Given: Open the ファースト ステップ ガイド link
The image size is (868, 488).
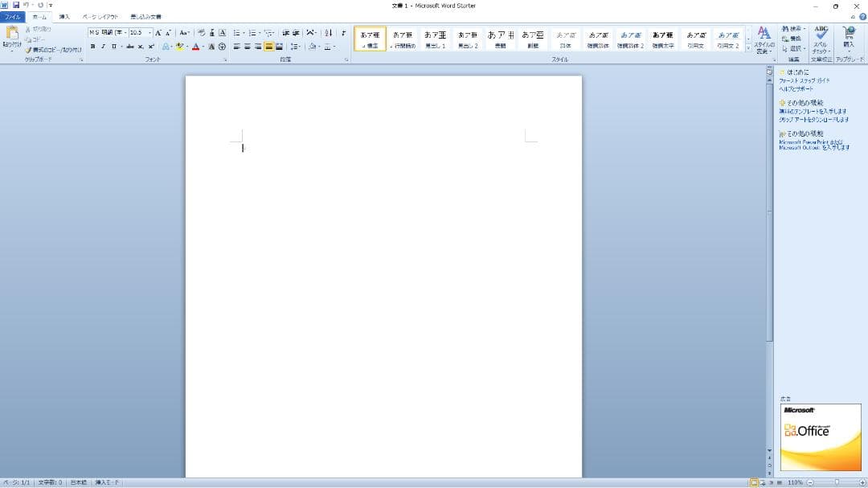Looking at the screenshot, I should pyautogui.click(x=804, y=80).
